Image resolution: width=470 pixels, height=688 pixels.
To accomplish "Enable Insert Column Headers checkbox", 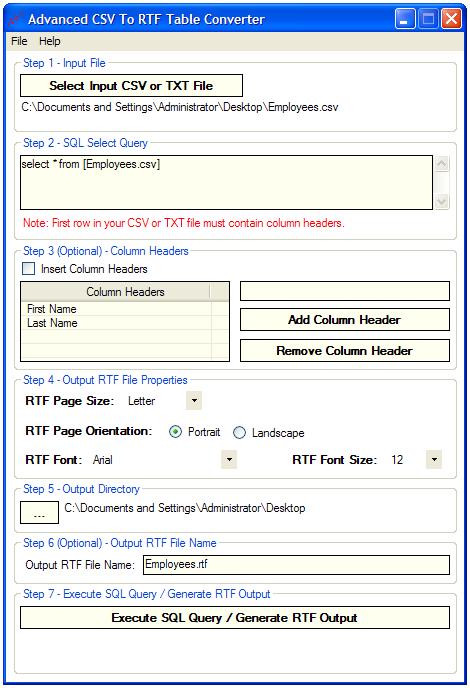I will click(x=29, y=269).
